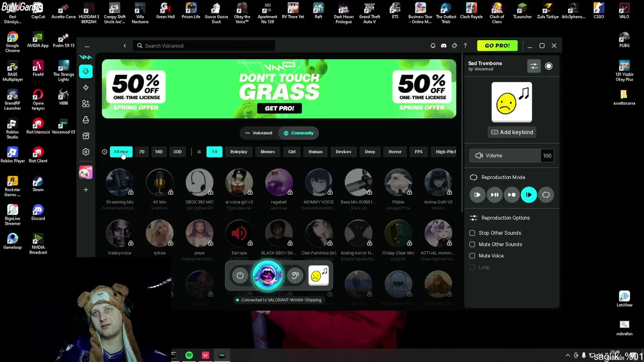Open Voicemod settings gear in sidebar
644x362 pixels.
(86, 152)
